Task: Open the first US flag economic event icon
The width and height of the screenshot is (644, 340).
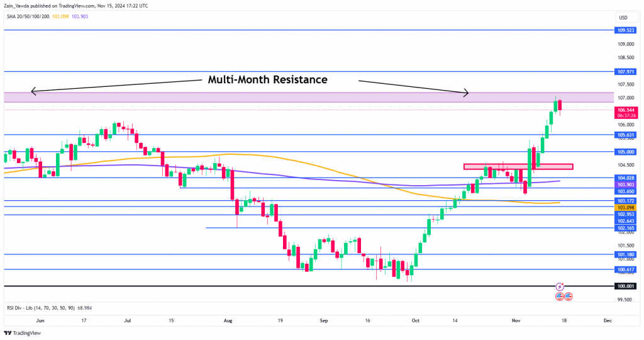Action: [559, 296]
